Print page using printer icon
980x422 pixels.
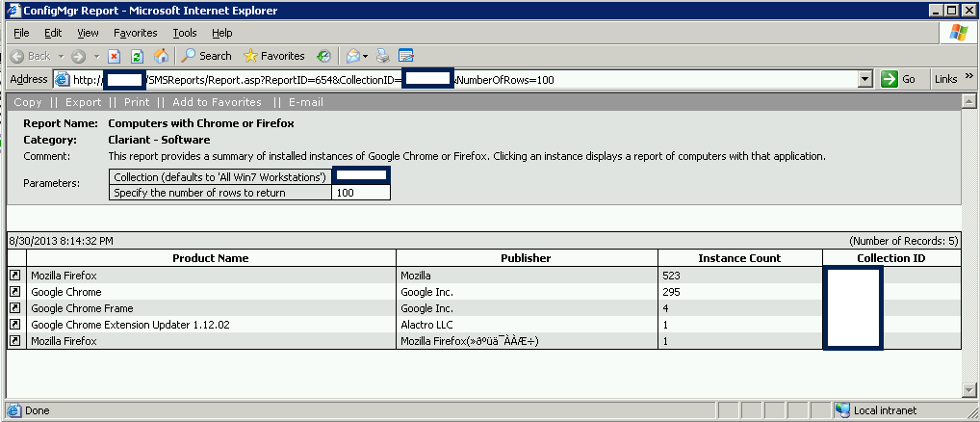(383, 56)
